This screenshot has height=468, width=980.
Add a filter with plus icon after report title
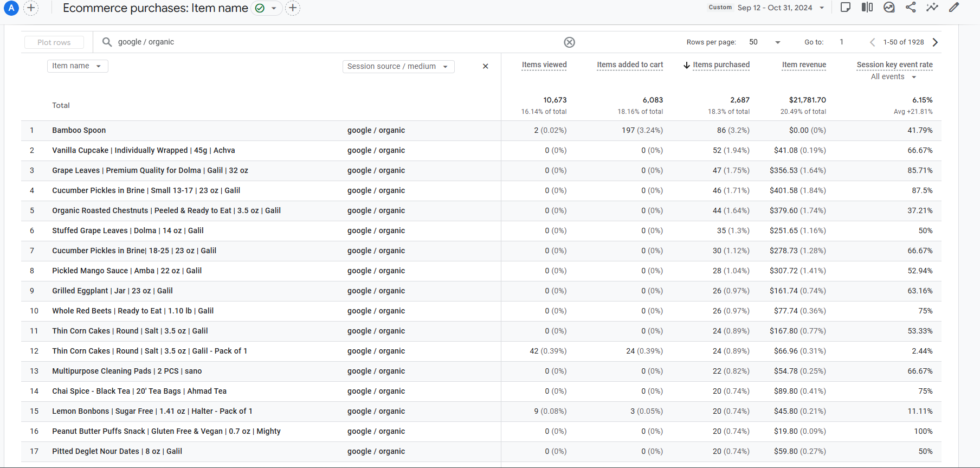(293, 8)
